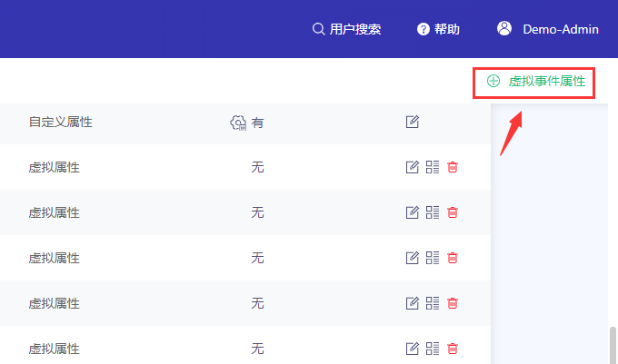Click the user avatar icon beside Demo-Admin
This screenshot has height=364, width=618.
(504, 28)
